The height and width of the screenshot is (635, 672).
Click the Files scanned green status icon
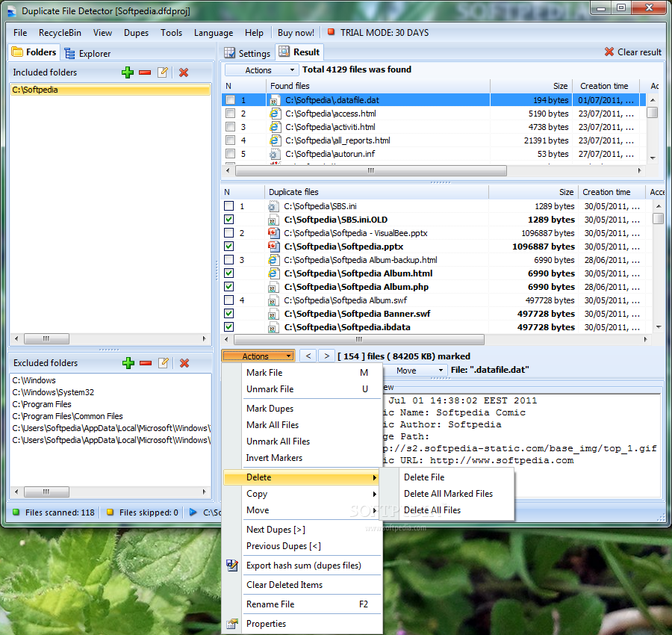[16, 512]
